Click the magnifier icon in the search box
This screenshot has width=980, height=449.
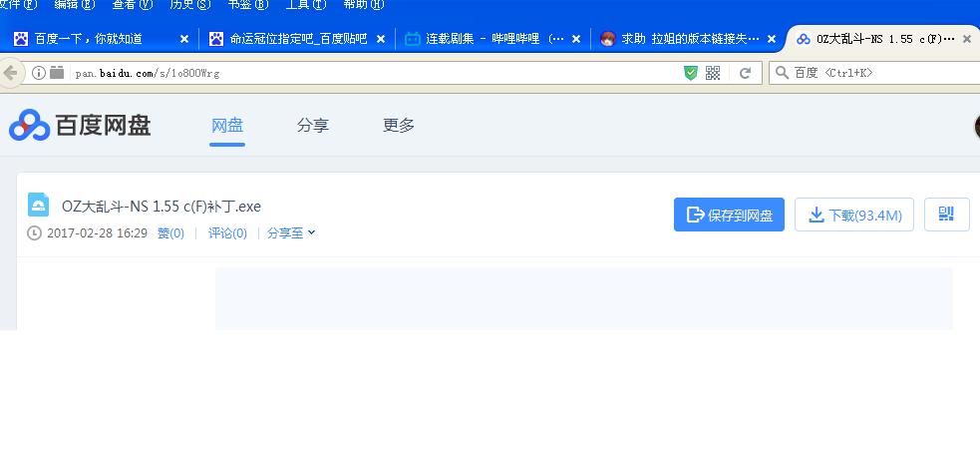pos(782,73)
